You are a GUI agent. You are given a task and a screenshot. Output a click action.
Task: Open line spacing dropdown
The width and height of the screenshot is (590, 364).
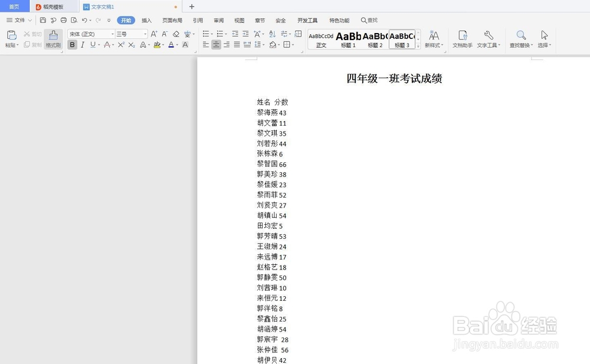click(x=263, y=45)
